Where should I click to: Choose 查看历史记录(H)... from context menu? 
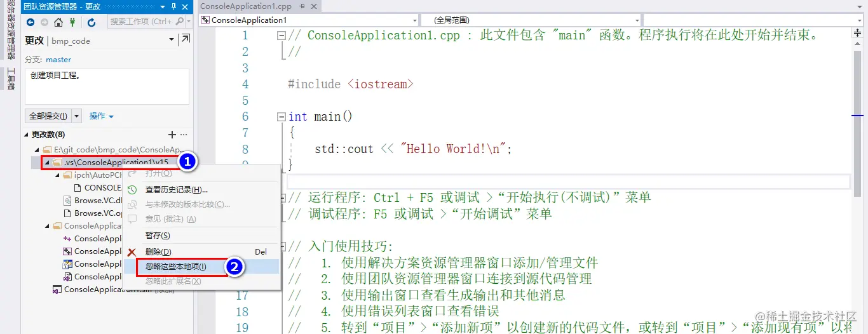pos(176,190)
